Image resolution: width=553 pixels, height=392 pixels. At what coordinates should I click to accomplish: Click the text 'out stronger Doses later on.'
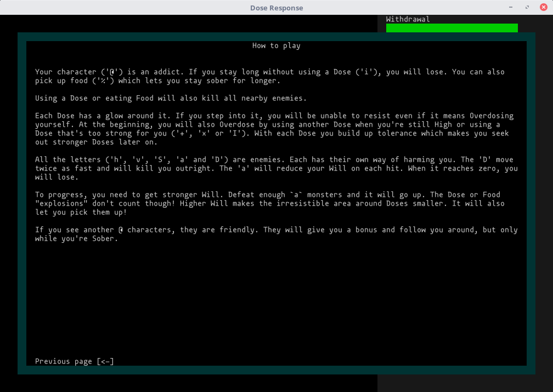[97, 142]
